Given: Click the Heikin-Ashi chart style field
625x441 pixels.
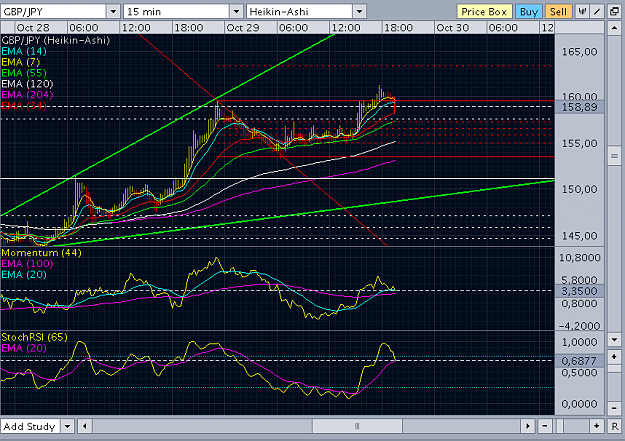Looking at the screenshot, I should click(299, 12).
